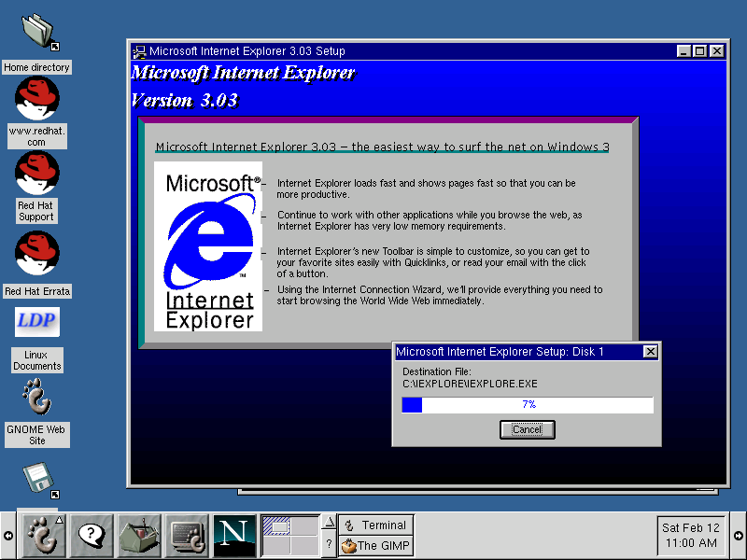Open the GNOME Web Site desktop icon
The width and height of the screenshot is (747, 560).
click(37, 396)
